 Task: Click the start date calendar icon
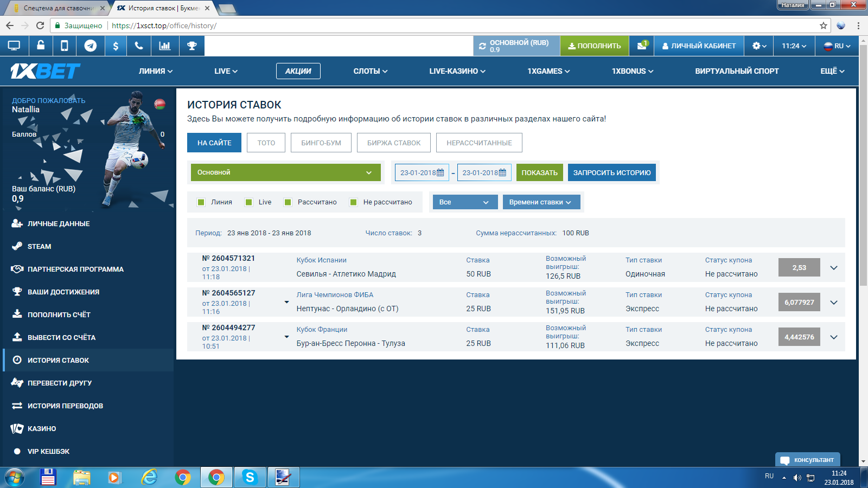click(441, 172)
